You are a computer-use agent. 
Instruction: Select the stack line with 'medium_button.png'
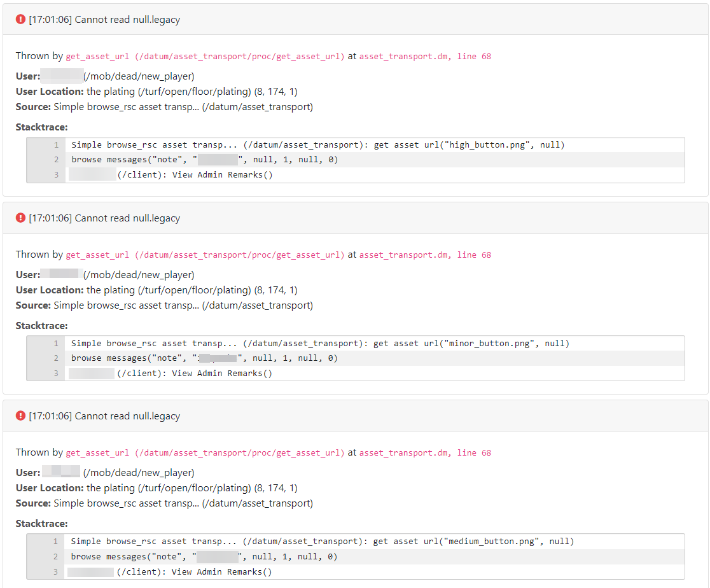[x=356, y=542]
